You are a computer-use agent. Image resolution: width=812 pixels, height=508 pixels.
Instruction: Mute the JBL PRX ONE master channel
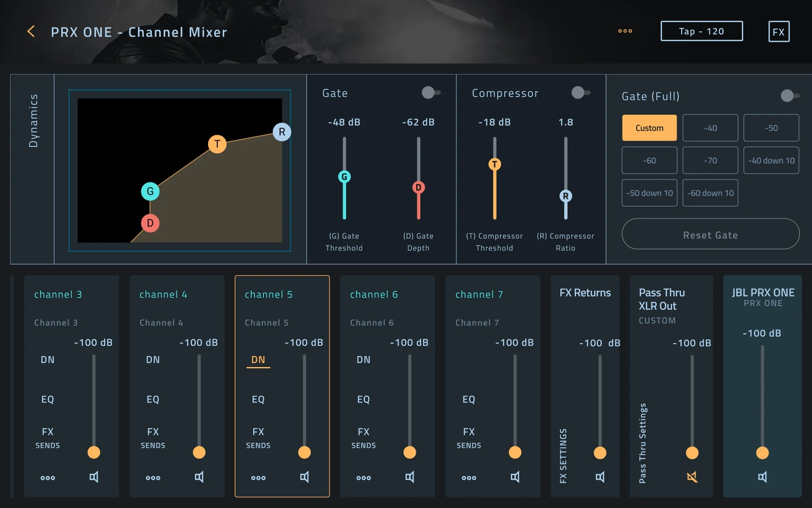coord(762,478)
